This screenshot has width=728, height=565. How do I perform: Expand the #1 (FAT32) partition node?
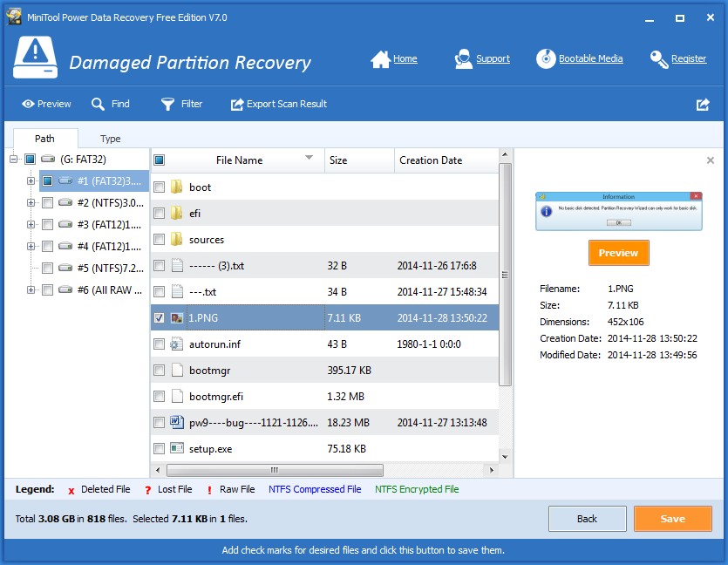pyautogui.click(x=31, y=180)
